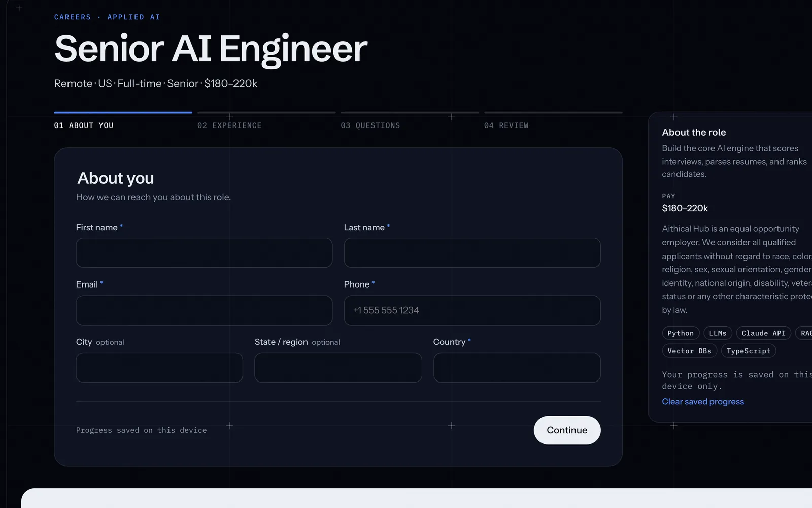Click the Country field

(517, 368)
